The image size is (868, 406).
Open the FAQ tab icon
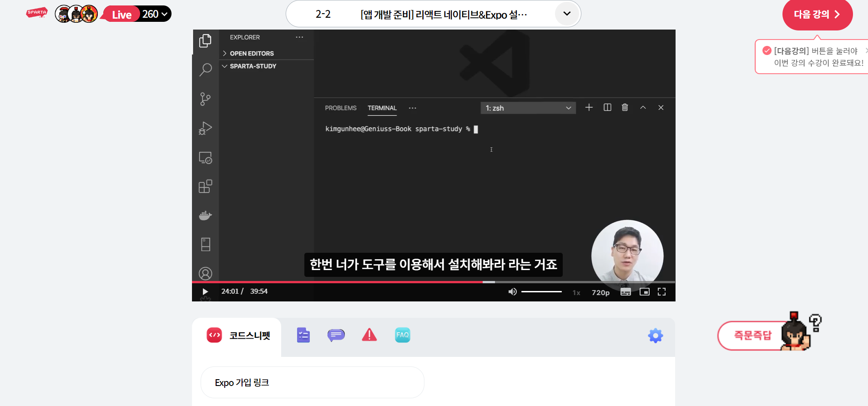click(403, 335)
